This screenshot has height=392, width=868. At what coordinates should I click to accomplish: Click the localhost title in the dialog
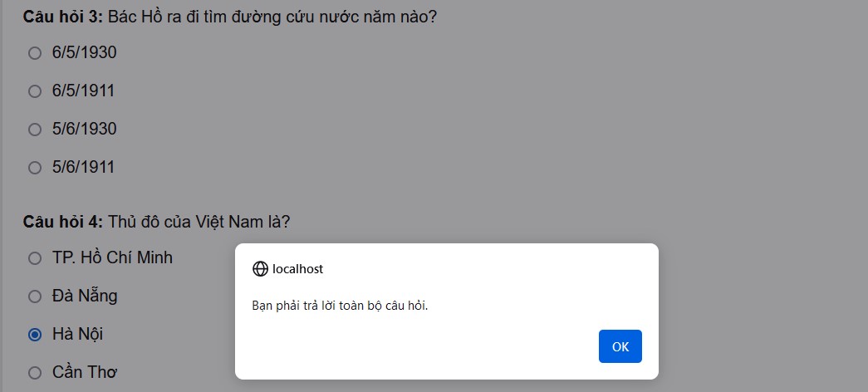[298, 269]
